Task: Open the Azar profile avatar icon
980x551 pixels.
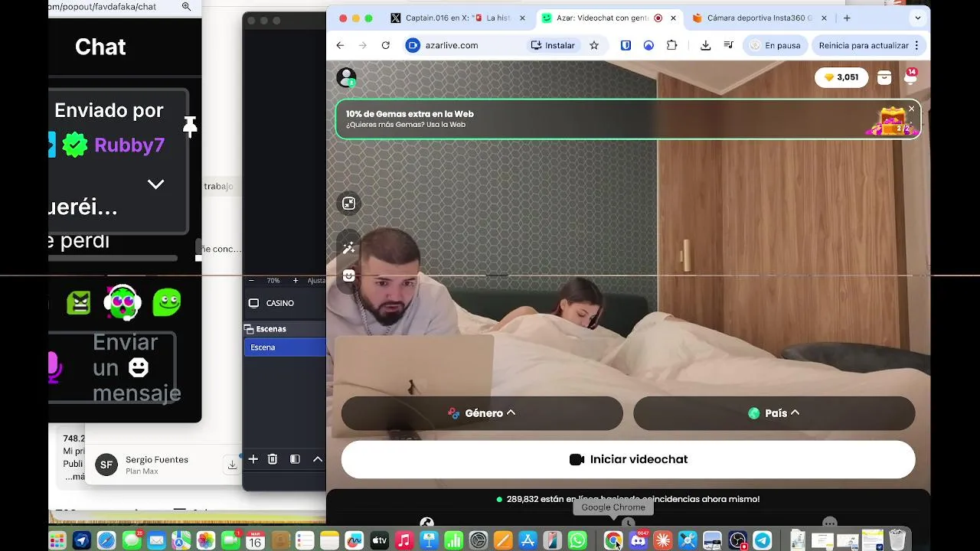Action: (x=347, y=77)
